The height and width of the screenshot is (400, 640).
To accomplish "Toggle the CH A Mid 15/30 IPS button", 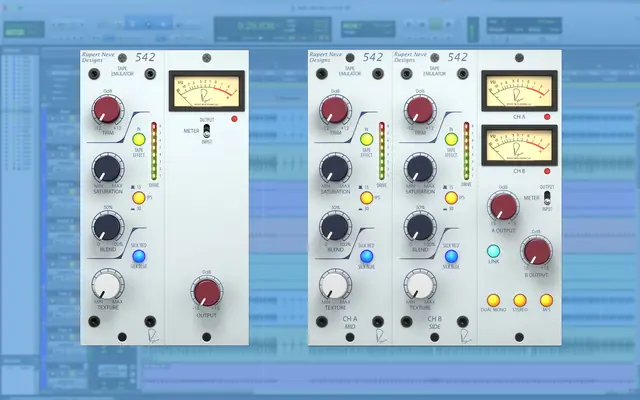I will [367, 198].
